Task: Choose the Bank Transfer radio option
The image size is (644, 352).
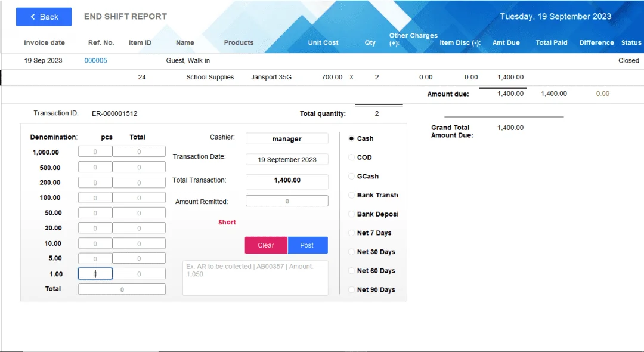Action: point(351,195)
